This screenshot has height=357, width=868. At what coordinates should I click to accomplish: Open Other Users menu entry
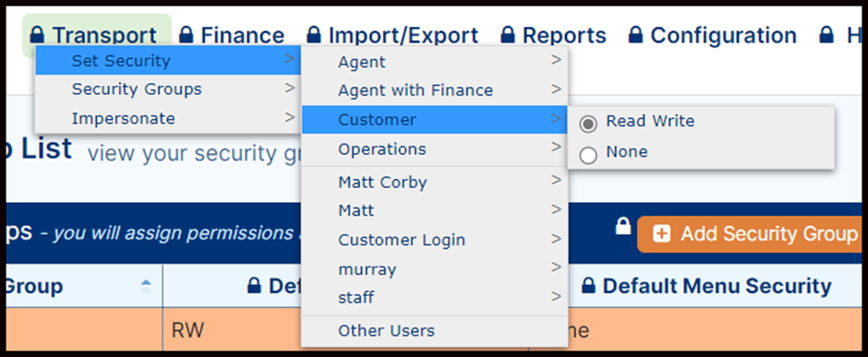pyautogui.click(x=435, y=330)
